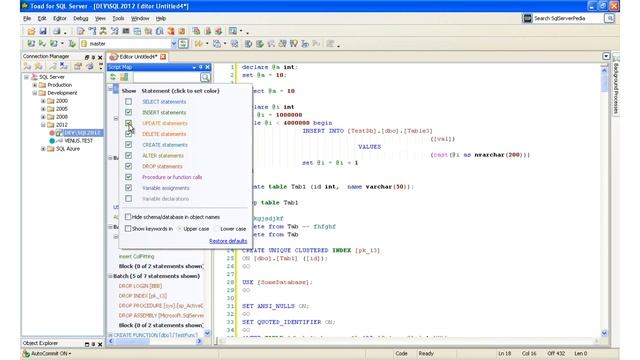The image size is (640, 360).
Task: Close the Connection Manager panel
Action: (x=100, y=58)
